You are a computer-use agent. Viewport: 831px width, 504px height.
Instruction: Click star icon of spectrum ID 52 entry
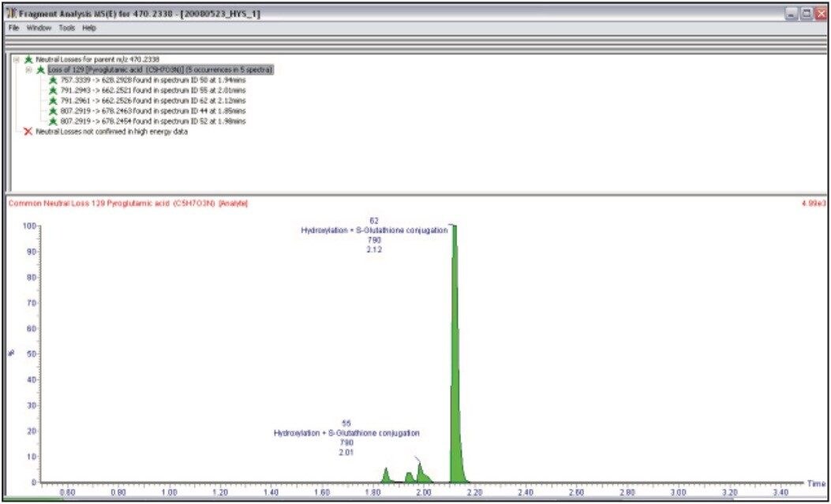53,121
